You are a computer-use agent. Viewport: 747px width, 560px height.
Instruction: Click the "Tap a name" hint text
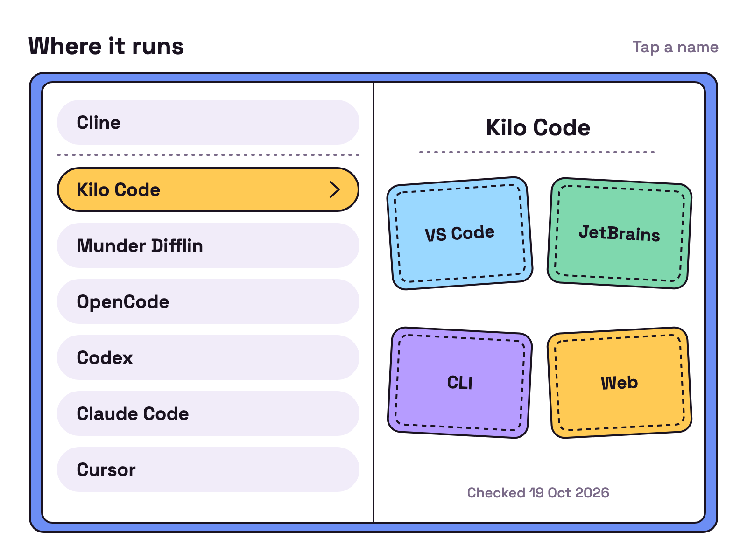675,47
